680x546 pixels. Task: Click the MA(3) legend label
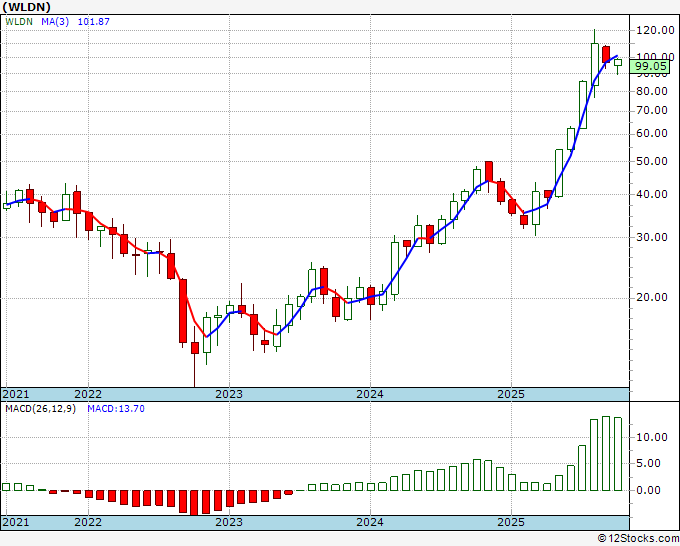pyautogui.click(x=55, y=22)
